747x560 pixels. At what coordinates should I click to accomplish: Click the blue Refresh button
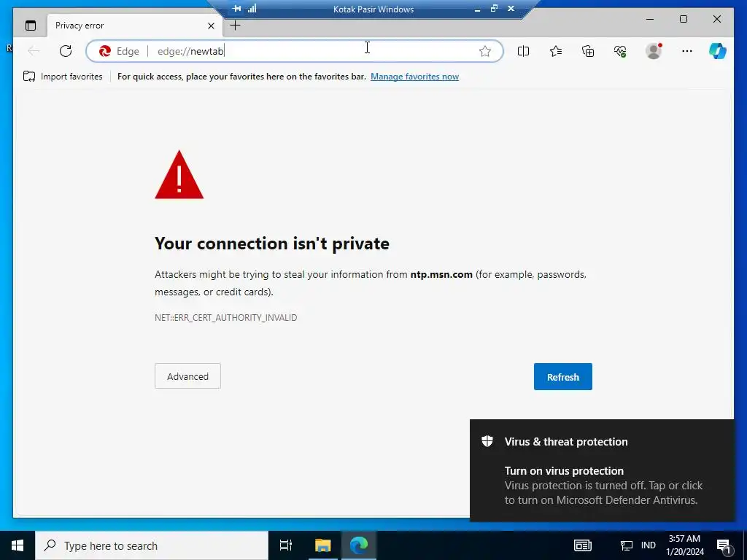562,377
